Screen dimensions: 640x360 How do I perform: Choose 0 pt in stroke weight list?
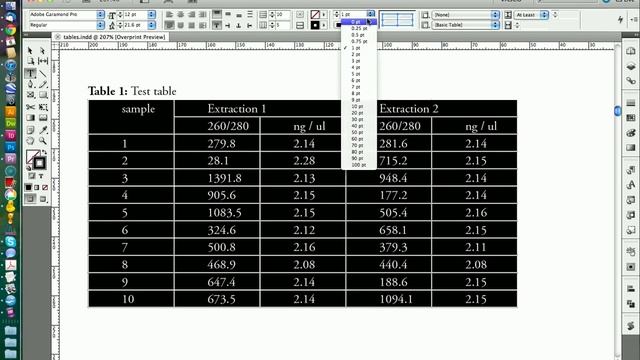click(359, 22)
